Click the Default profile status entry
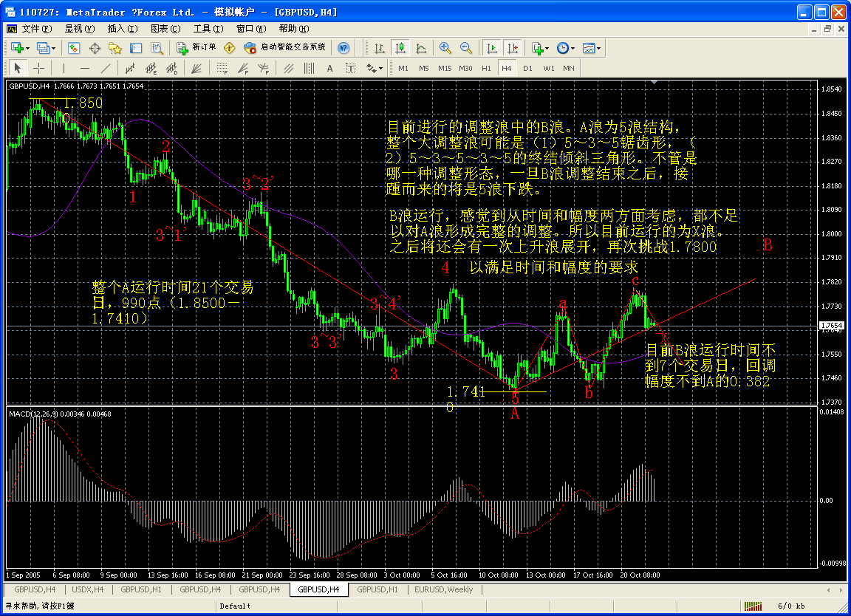Viewport: 851px width, 616px height. tap(235, 606)
